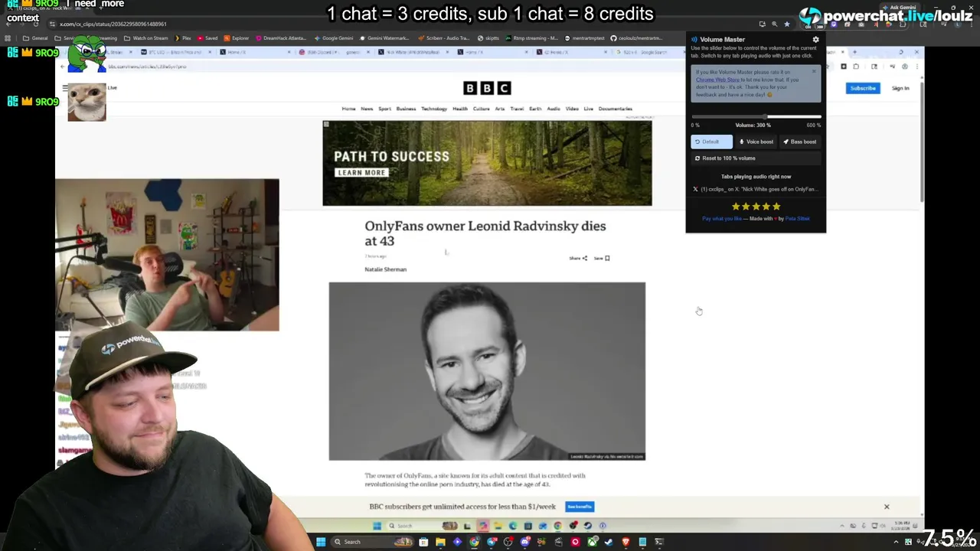Open Volume Master settings gear
The image size is (980, 551).
pos(815,39)
